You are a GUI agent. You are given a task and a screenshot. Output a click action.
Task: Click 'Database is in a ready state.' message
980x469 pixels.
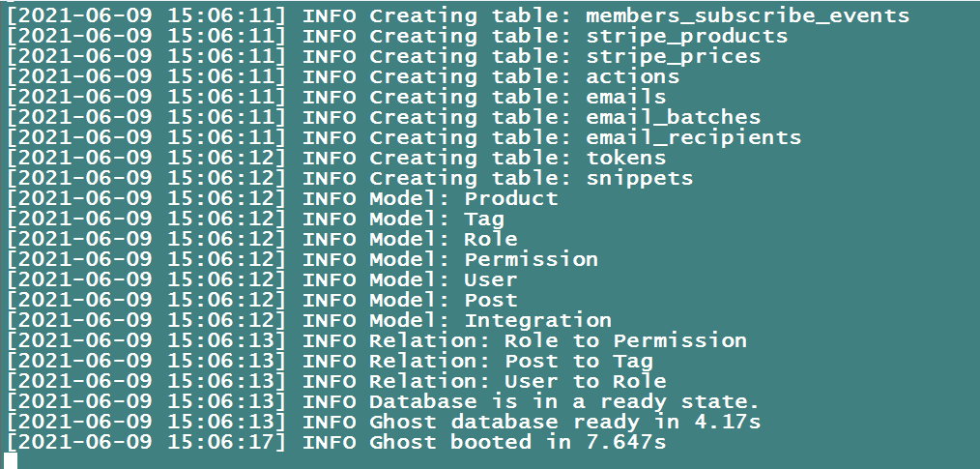[x=564, y=401]
